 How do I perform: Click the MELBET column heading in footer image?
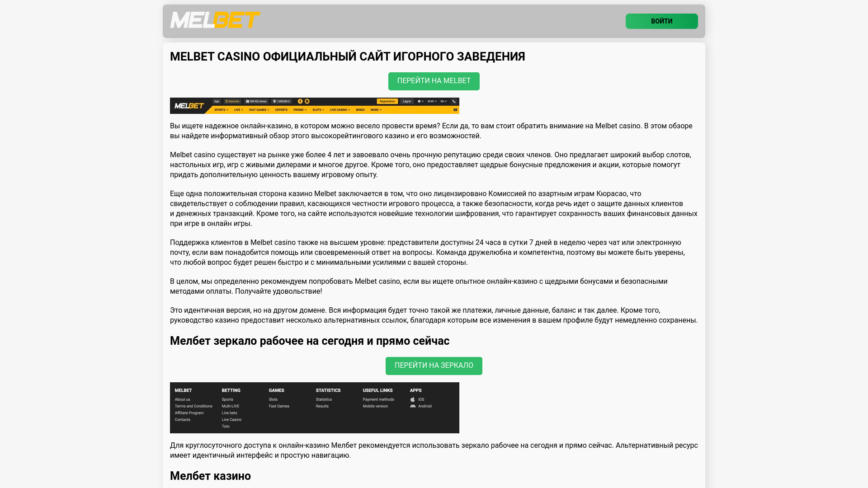pyautogui.click(x=183, y=390)
